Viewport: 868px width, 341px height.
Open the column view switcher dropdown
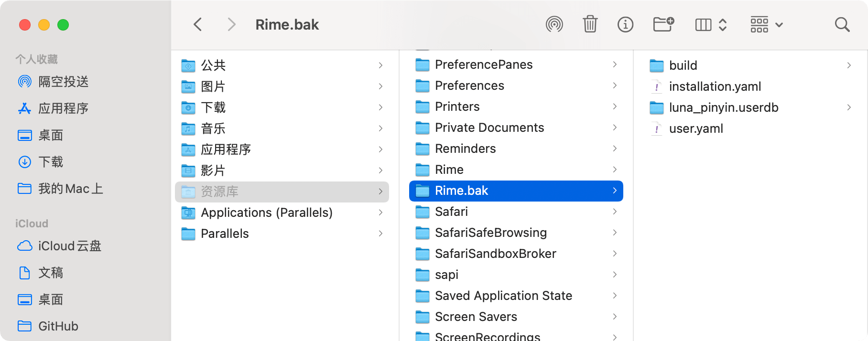coord(711,24)
